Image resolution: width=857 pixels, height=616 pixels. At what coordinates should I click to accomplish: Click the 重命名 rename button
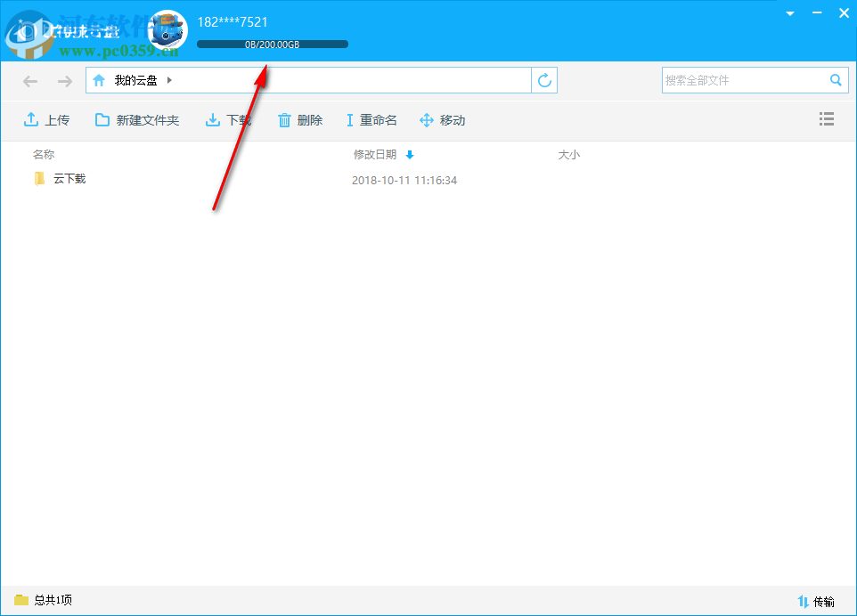371,119
